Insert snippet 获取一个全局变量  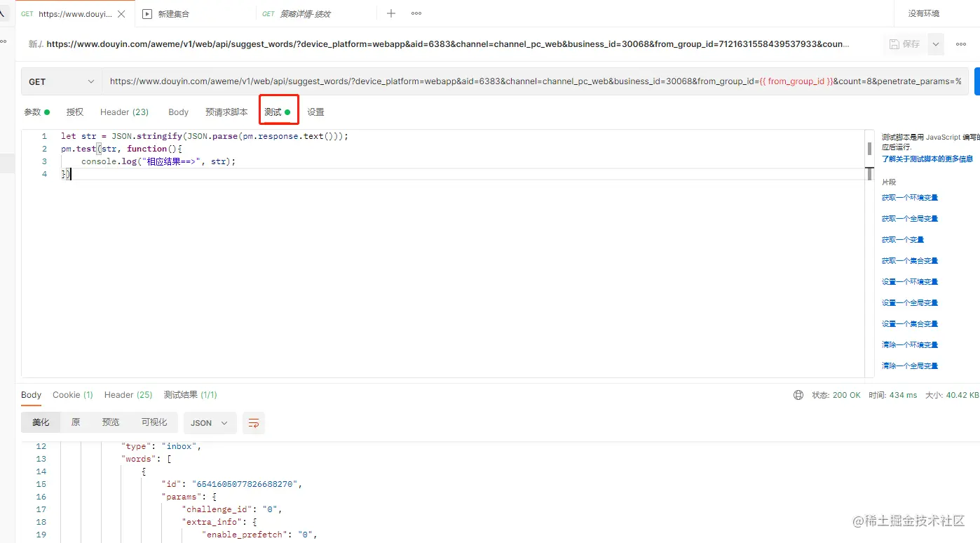pos(910,219)
